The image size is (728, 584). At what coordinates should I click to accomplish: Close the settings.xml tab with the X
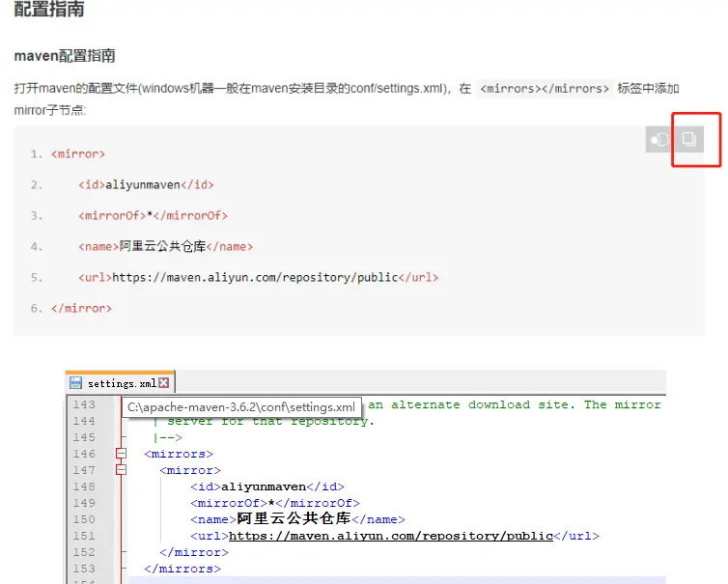(x=163, y=383)
